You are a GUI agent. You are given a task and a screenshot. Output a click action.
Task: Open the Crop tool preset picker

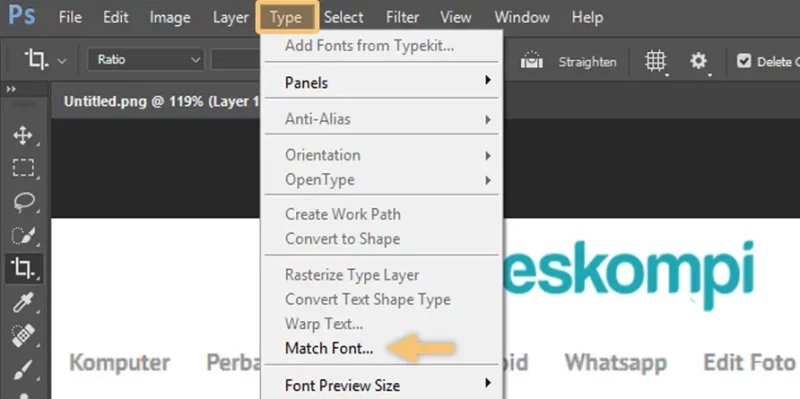tap(45, 60)
